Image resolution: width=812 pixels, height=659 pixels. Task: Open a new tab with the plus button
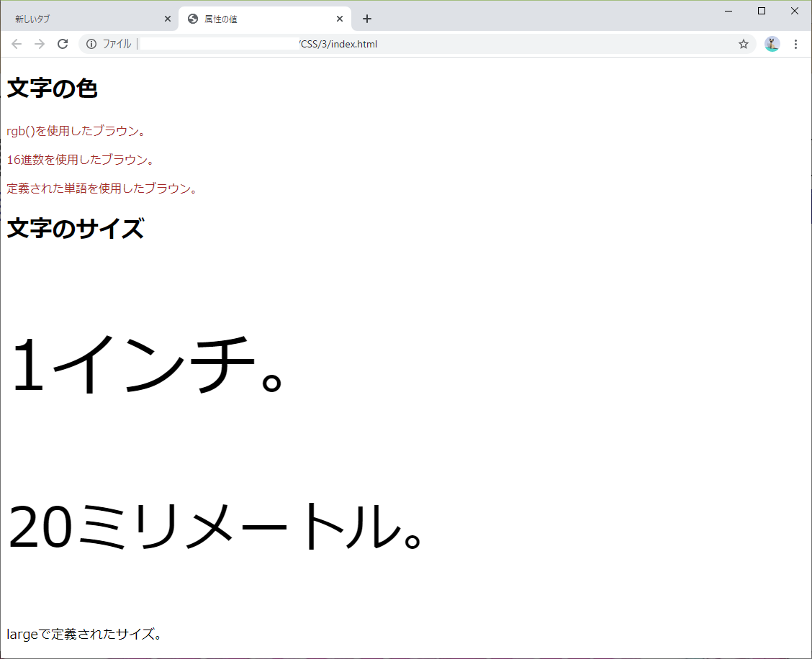(367, 19)
